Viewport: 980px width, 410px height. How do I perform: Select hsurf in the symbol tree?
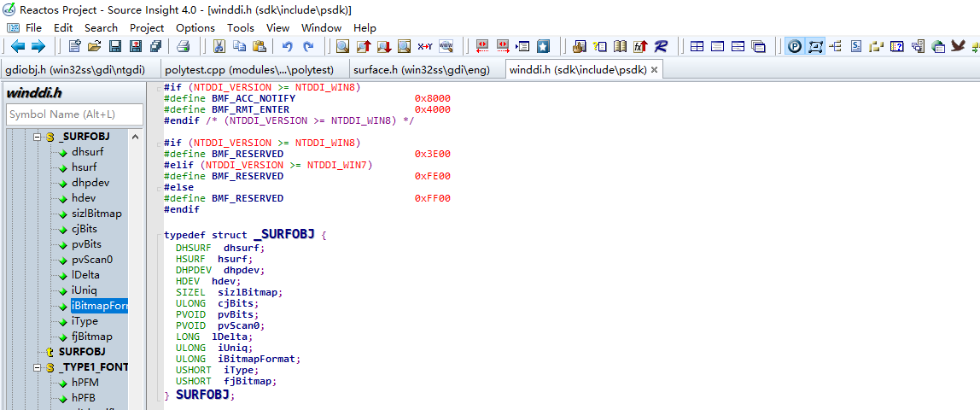pyautogui.click(x=85, y=167)
